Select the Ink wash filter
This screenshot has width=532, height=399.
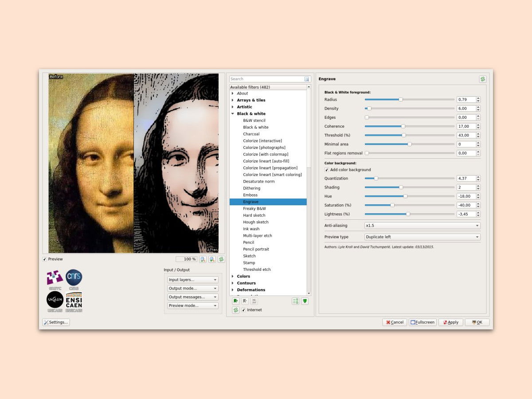[251, 229]
